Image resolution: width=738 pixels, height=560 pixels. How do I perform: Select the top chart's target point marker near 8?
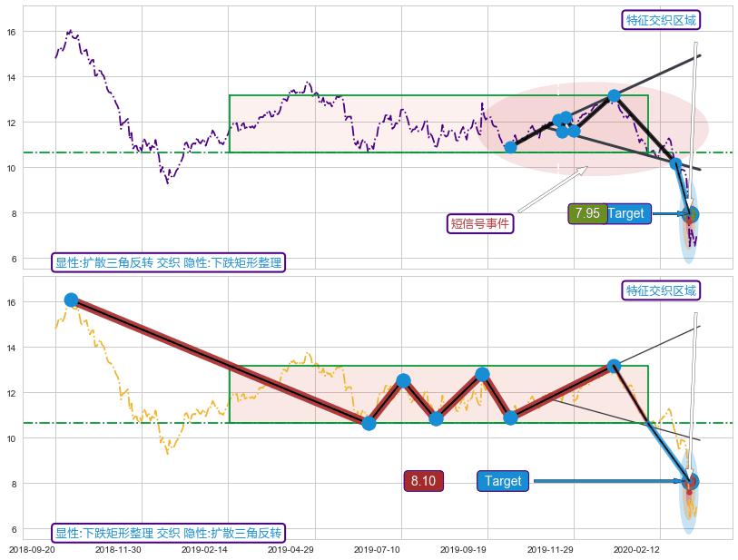point(691,214)
